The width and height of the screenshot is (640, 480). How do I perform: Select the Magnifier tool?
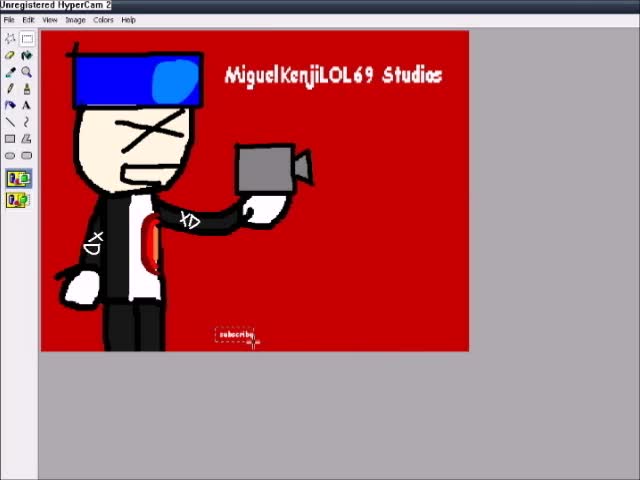[x=27, y=72]
